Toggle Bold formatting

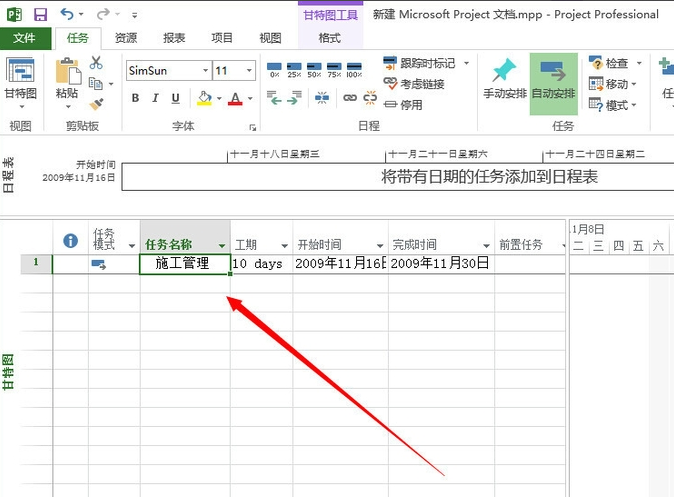tap(135, 98)
